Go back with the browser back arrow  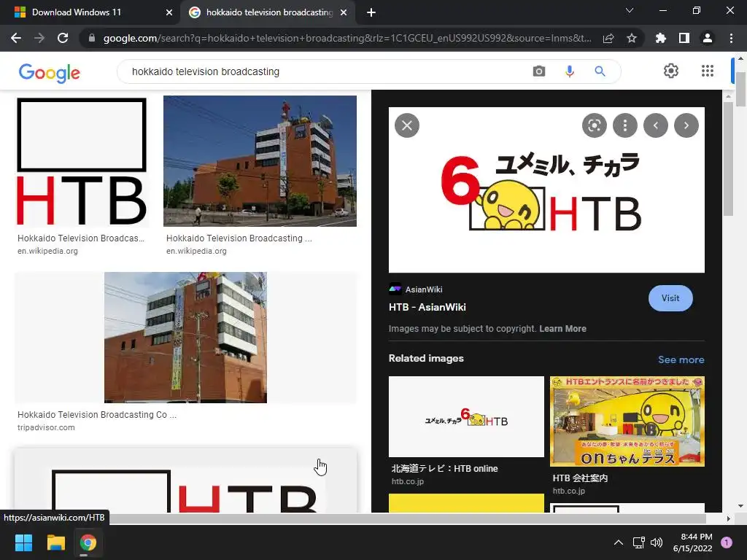pos(16,38)
